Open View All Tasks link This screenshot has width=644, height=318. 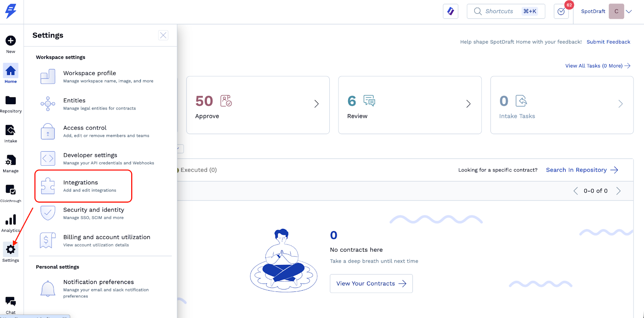tap(598, 66)
